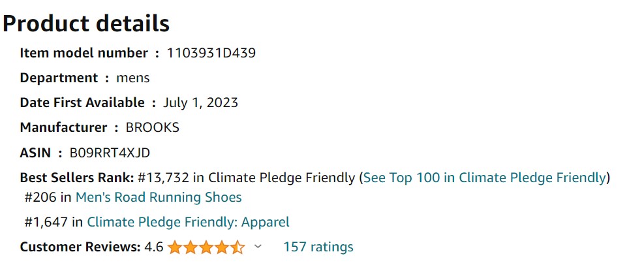
Task: Click the first orange star
Action: (x=175, y=247)
